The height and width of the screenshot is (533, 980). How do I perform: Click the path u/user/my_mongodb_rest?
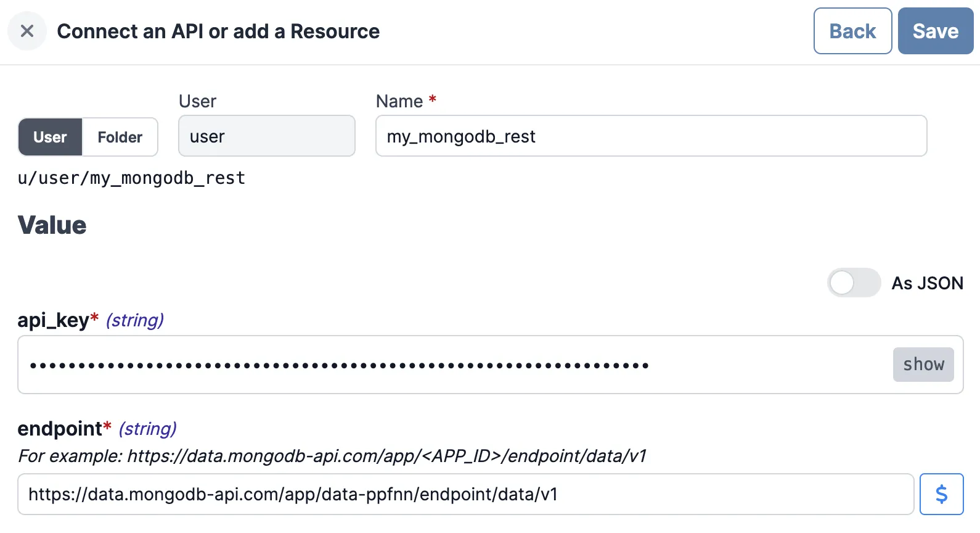pyautogui.click(x=131, y=178)
